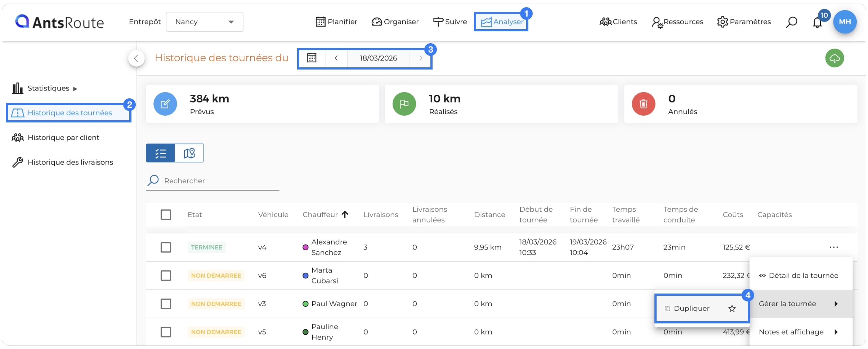Open Historique par client

55,138
